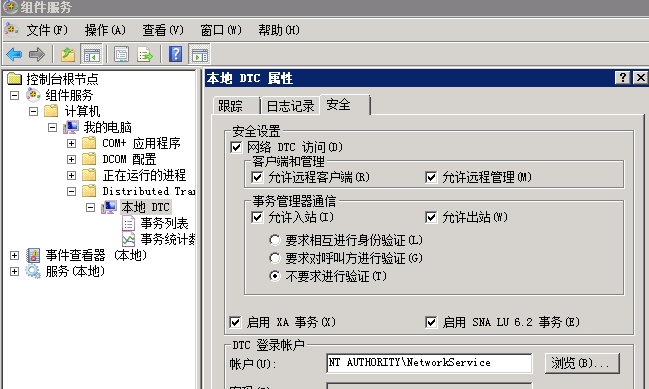Viewport: 649px width, 389px height.
Task: Click the 计算机 folder icon
Action: coord(51,111)
